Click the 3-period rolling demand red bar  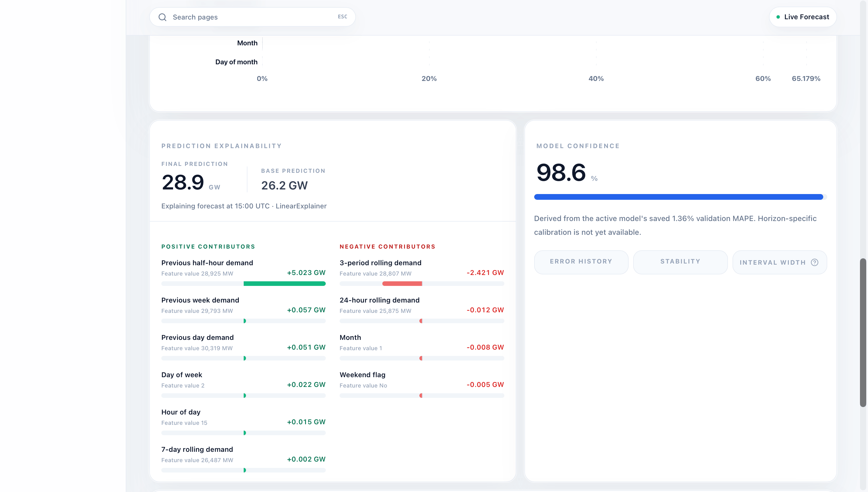(402, 284)
